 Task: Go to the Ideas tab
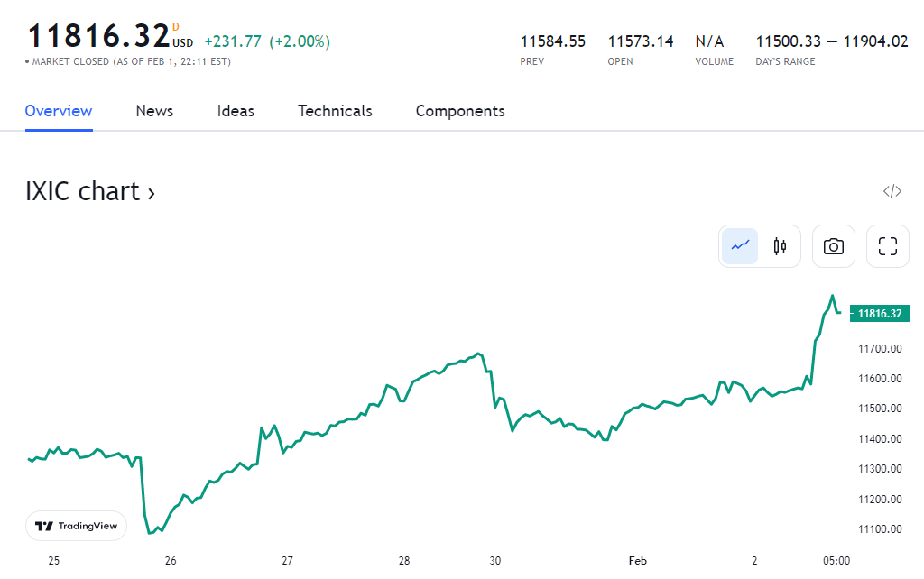tap(236, 111)
